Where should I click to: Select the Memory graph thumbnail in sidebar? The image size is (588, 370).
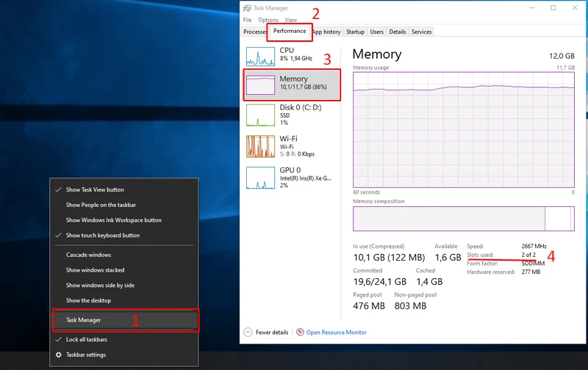pyautogui.click(x=260, y=85)
